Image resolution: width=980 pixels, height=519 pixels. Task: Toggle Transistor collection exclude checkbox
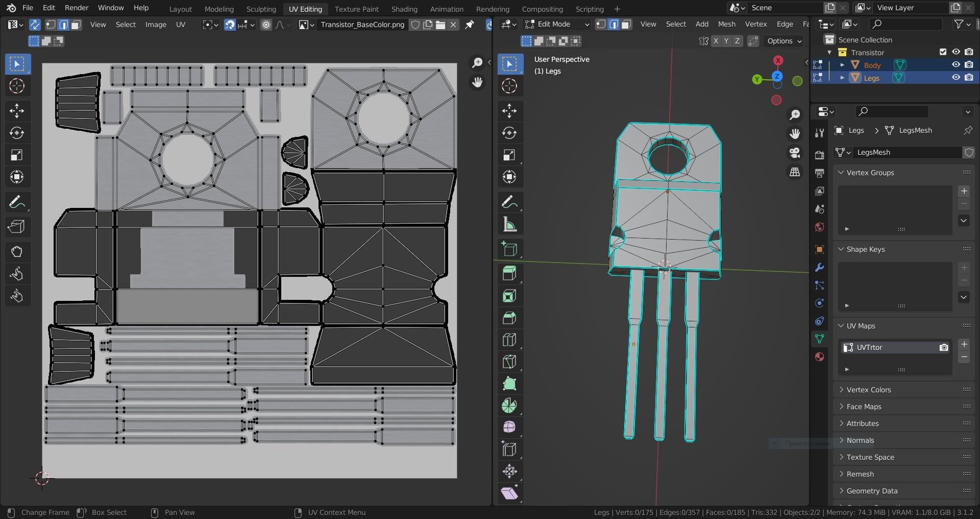943,52
